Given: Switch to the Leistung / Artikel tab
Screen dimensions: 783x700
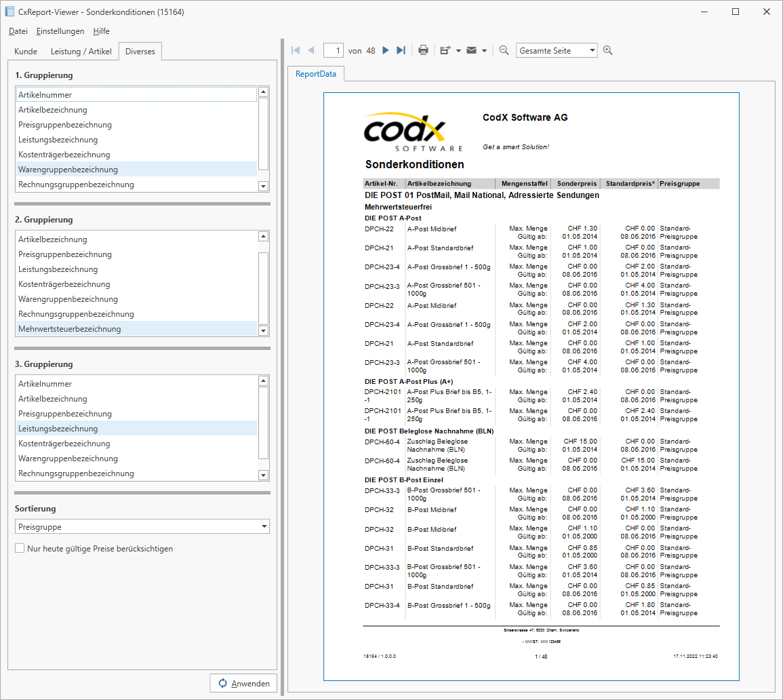Looking at the screenshot, I should (x=81, y=52).
